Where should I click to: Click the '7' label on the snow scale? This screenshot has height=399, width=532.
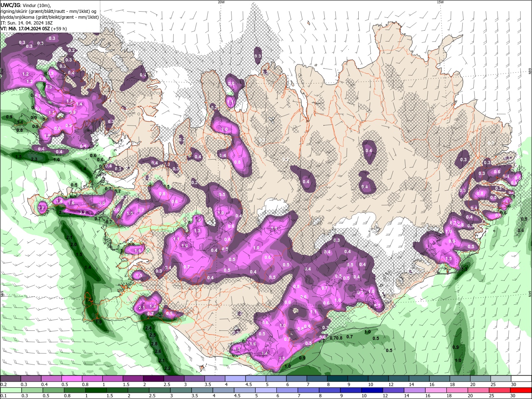pyautogui.click(x=308, y=384)
